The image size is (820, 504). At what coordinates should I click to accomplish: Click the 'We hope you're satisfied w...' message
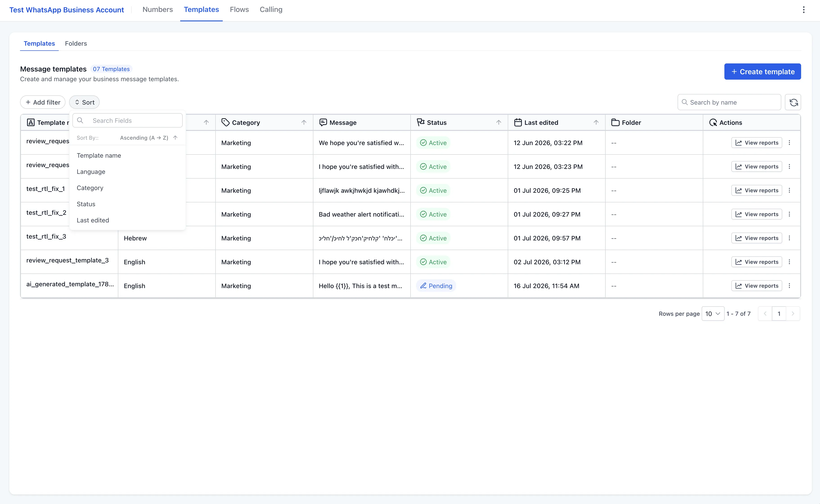361,143
